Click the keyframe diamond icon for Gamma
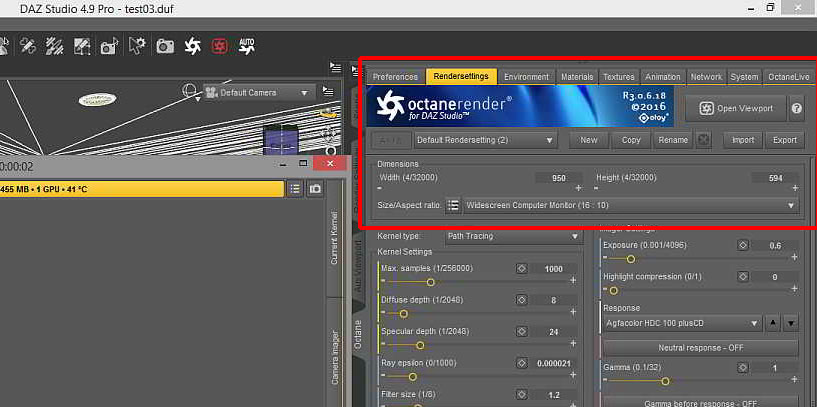The width and height of the screenshot is (817, 407). tap(743, 368)
